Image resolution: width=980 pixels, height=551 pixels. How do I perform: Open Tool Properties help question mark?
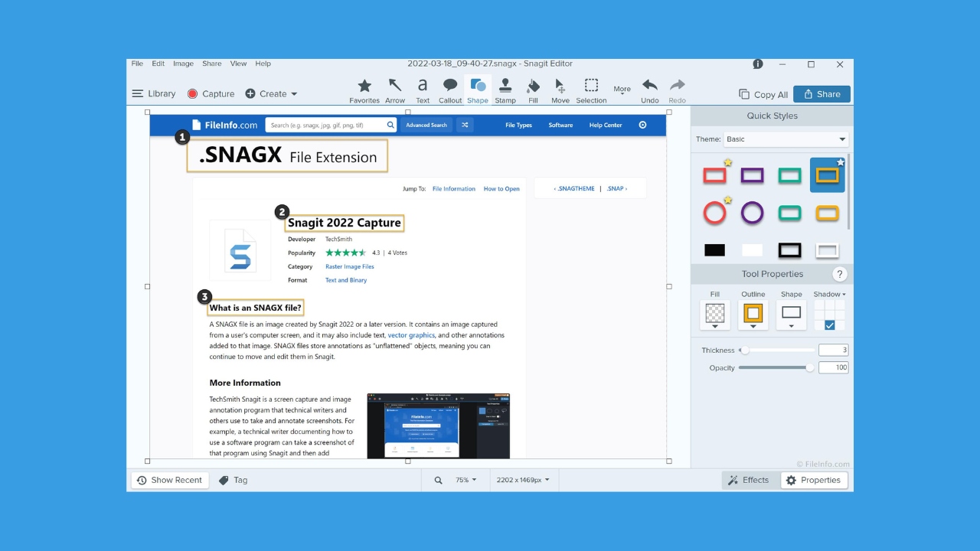tap(839, 274)
